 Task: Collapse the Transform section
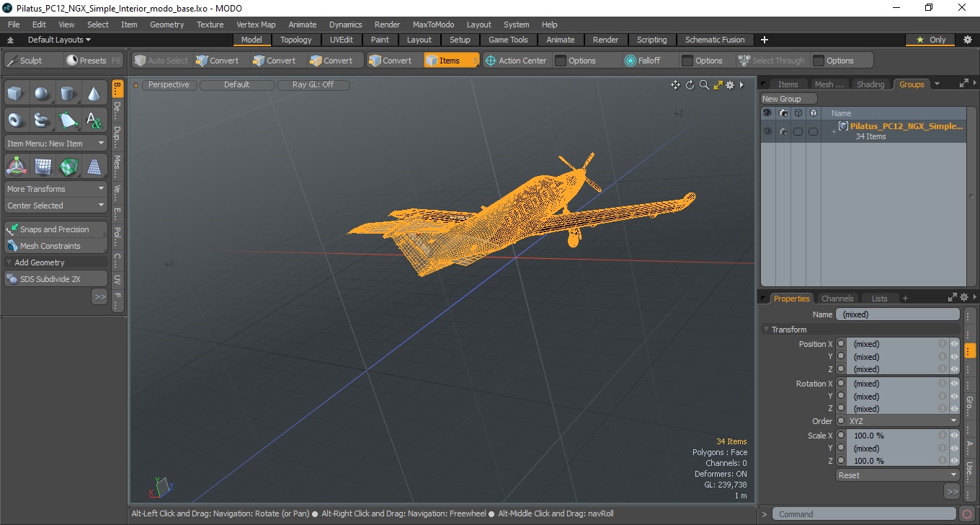point(767,330)
